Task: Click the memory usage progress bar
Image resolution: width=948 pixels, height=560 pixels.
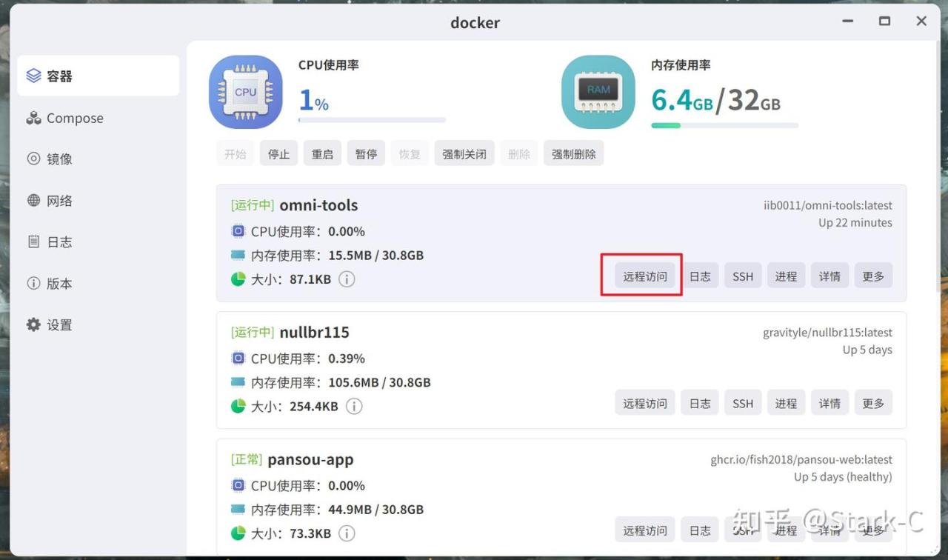Action: click(x=724, y=125)
